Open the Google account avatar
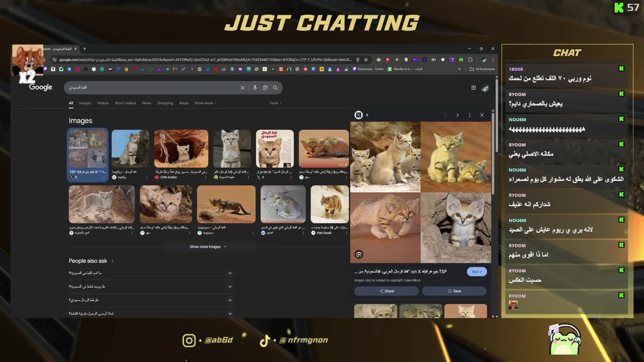The height and width of the screenshot is (362, 644). tap(485, 88)
